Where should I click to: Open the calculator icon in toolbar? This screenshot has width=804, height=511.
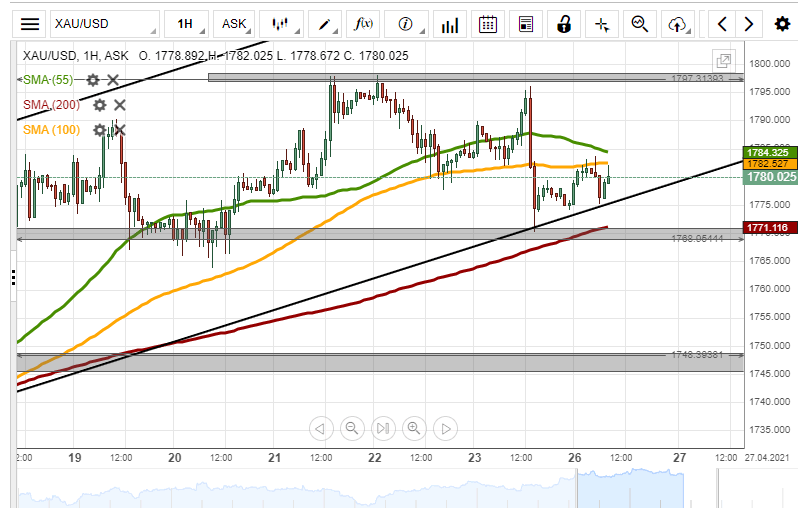(526, 24)
